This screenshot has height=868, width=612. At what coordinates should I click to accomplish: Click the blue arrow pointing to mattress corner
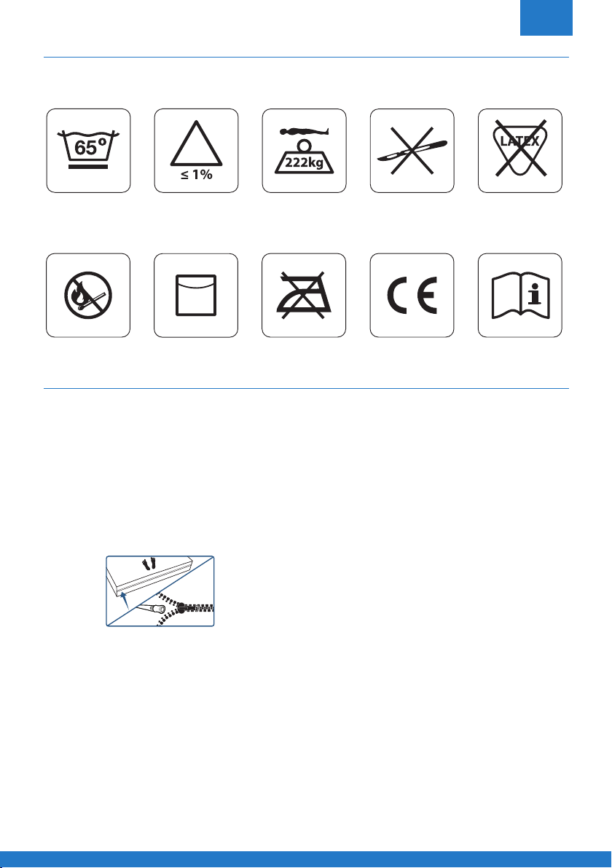click(125, 599)
